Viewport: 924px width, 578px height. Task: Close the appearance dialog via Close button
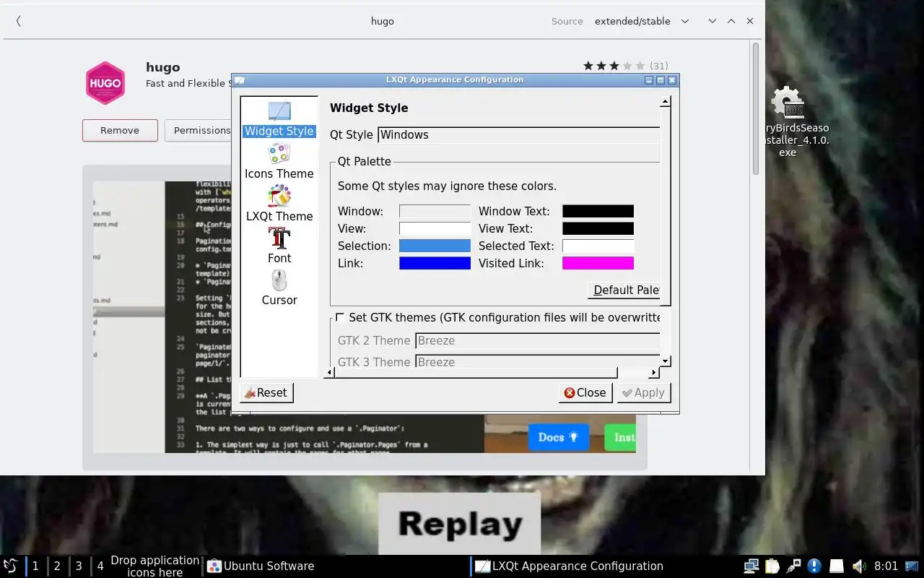pos(585,392)
